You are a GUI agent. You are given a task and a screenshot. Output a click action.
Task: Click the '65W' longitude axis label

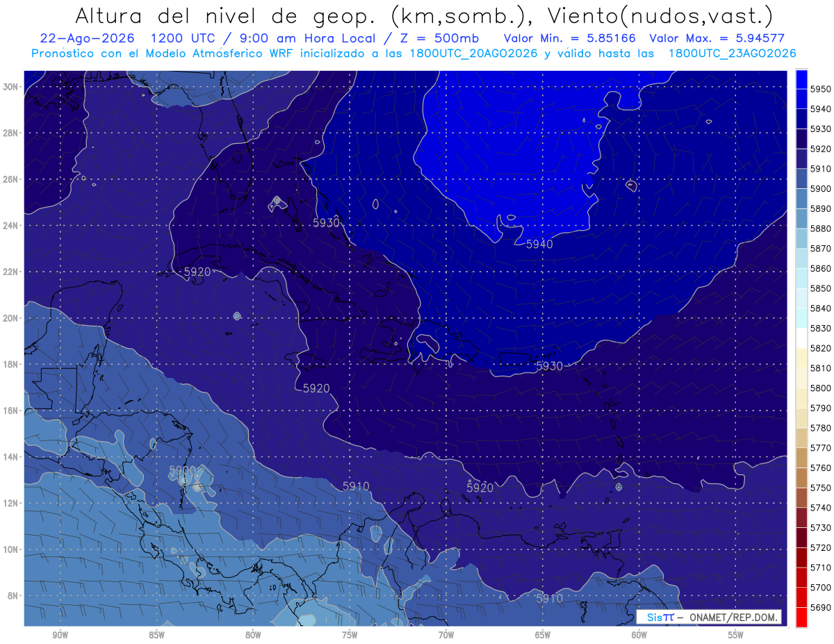click(543, 636)
